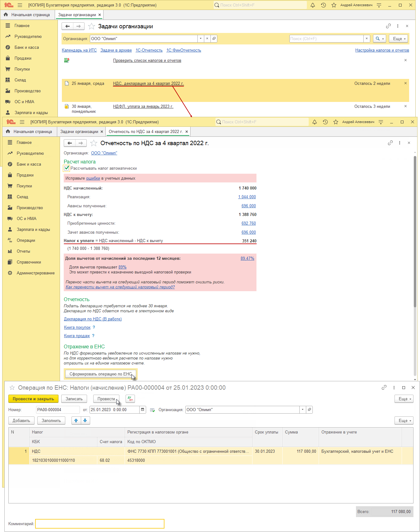Expand organization dropdown in Задачи организации
Image resolution: width=420 pixels, height=532 pixels.
coord(201,39)
